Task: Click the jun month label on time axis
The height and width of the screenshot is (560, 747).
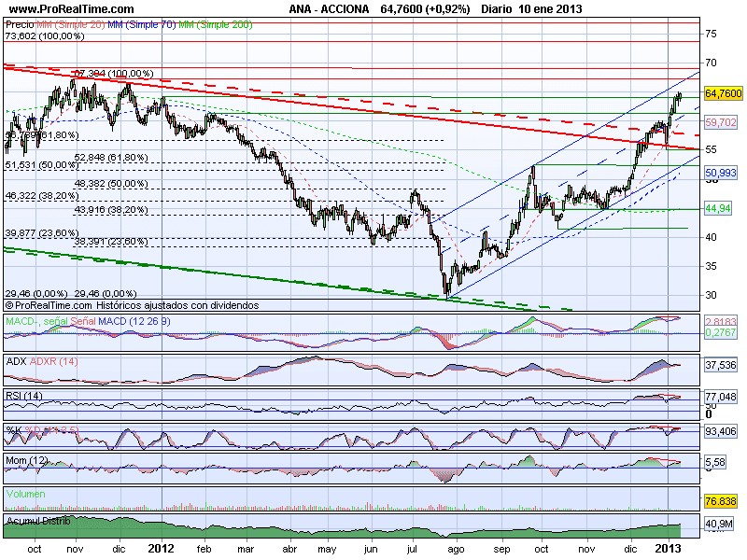Action: pyautogui.click(x=371, y=549)
